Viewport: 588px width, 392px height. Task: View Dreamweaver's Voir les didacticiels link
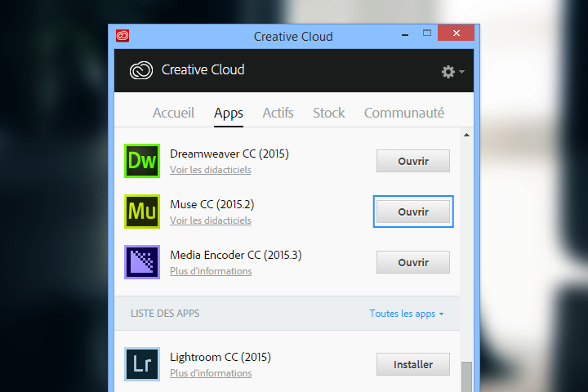click(x=211, y=170)
